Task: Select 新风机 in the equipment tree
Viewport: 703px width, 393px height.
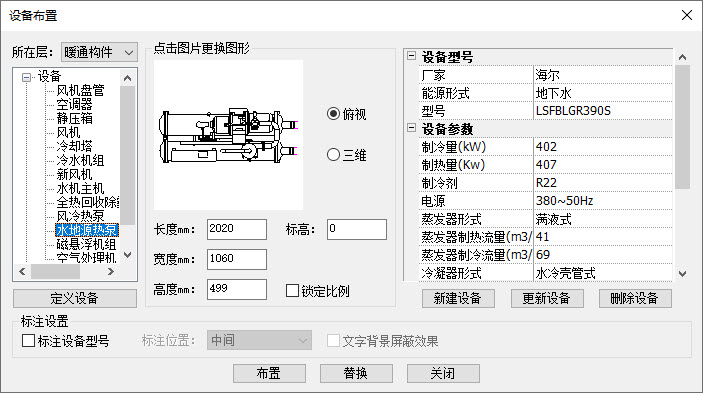Action: click(x=74, y=174)
